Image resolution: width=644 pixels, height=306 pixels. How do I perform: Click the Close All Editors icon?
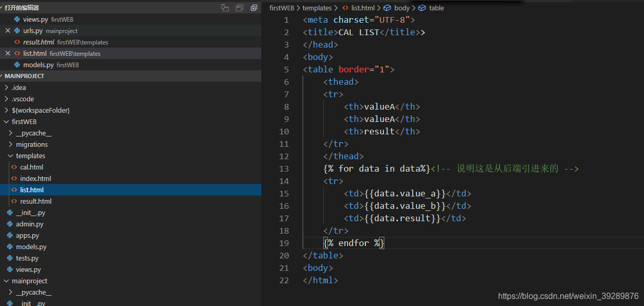[253, 8]
